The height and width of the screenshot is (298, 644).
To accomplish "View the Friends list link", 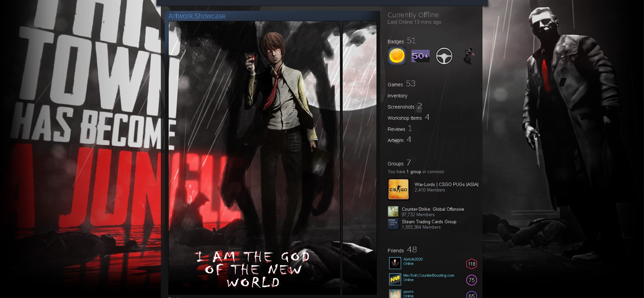I will pyautogui.click(x=396, y=251).
